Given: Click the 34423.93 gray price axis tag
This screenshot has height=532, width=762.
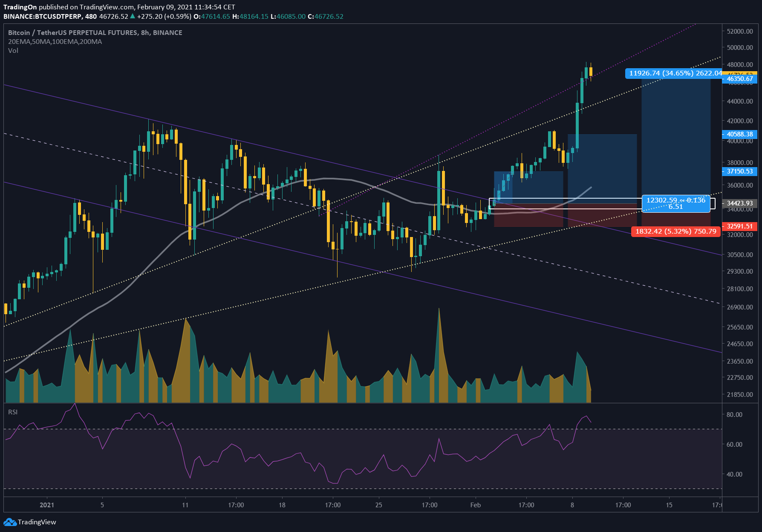Looking at the screenshot, I should [x=740, y=204].
